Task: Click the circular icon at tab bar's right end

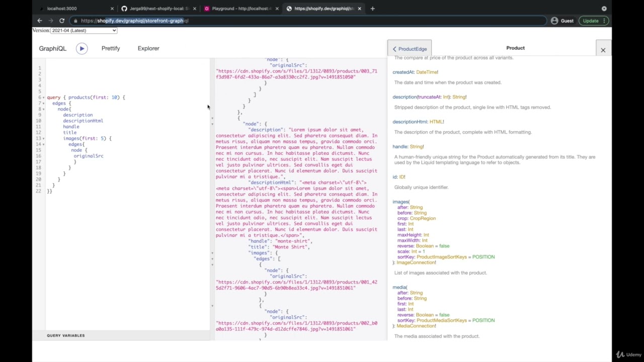Action: (x=604, y=9)
